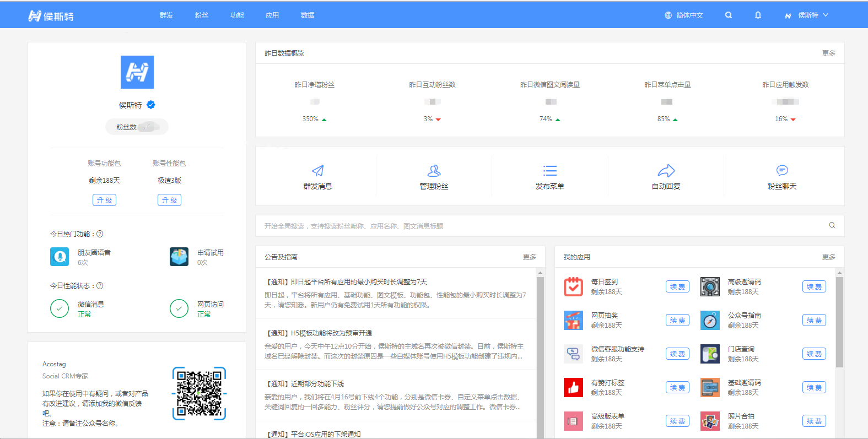Click the 粉丝数 pill under account name
This screenshot has height=439, width=868.
[x=137, y=127]
